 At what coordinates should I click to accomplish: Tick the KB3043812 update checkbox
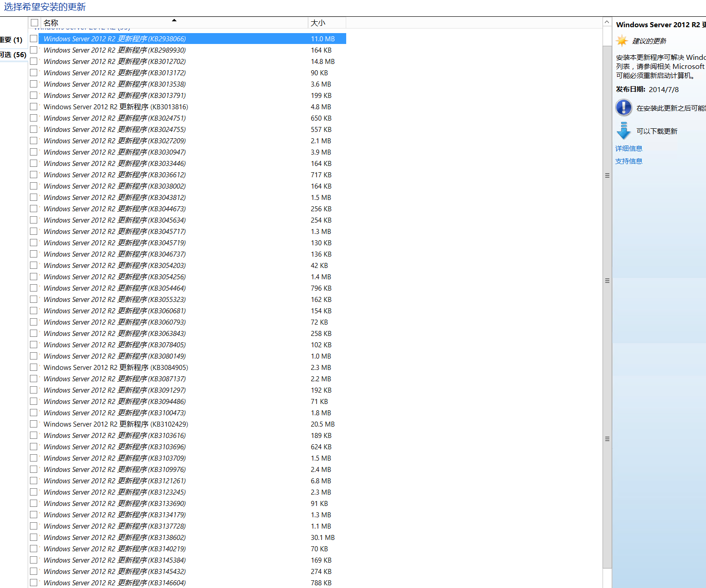(34, 197)
